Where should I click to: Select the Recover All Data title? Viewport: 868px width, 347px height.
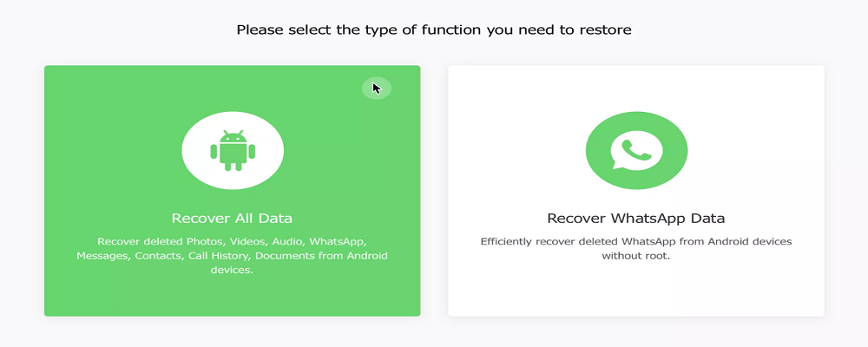click(x=232, y=218)
